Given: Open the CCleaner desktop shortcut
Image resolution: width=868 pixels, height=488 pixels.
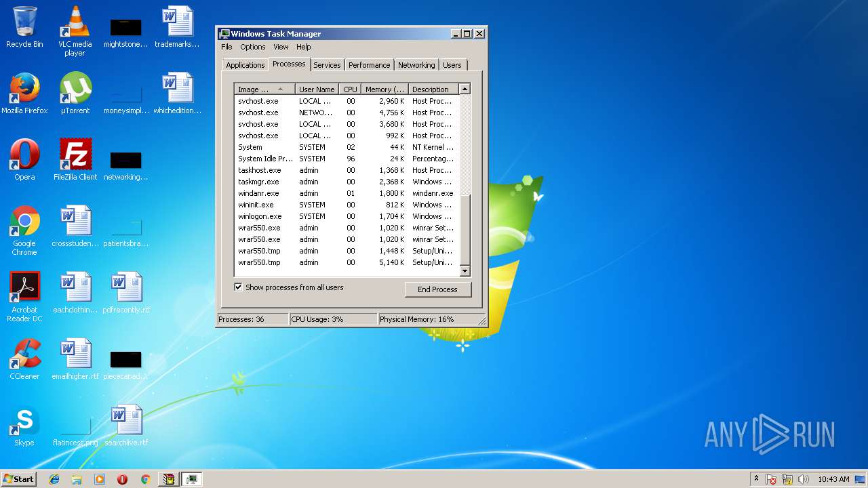Looking at the screenshot, I should [x=24, y=359].
